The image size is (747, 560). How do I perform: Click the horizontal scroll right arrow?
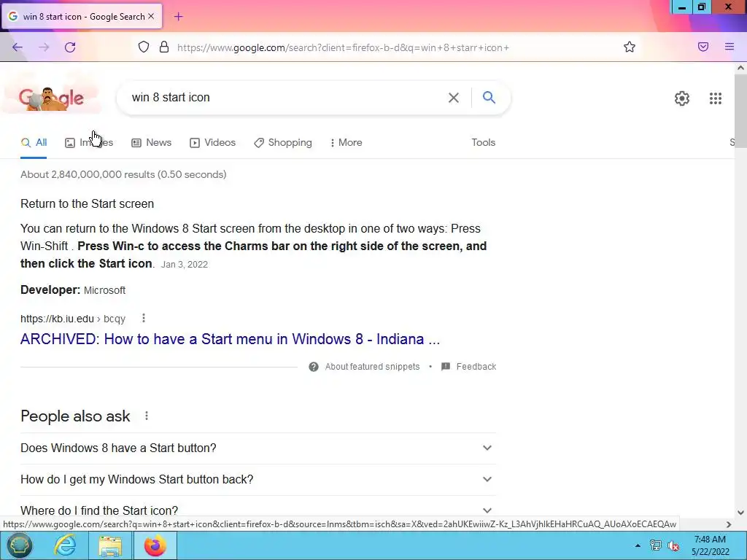[729, 524]
